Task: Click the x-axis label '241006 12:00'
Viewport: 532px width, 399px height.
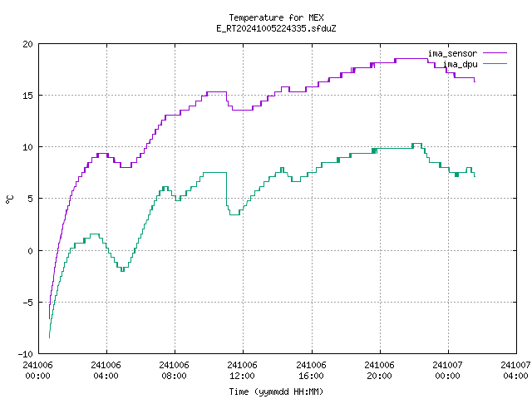Action: tap(242, 371)
